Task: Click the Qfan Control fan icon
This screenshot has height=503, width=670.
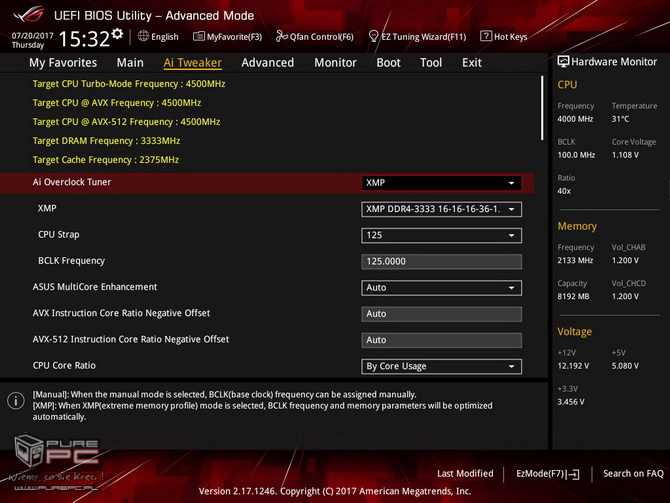Action: click(x=282, y=36)
